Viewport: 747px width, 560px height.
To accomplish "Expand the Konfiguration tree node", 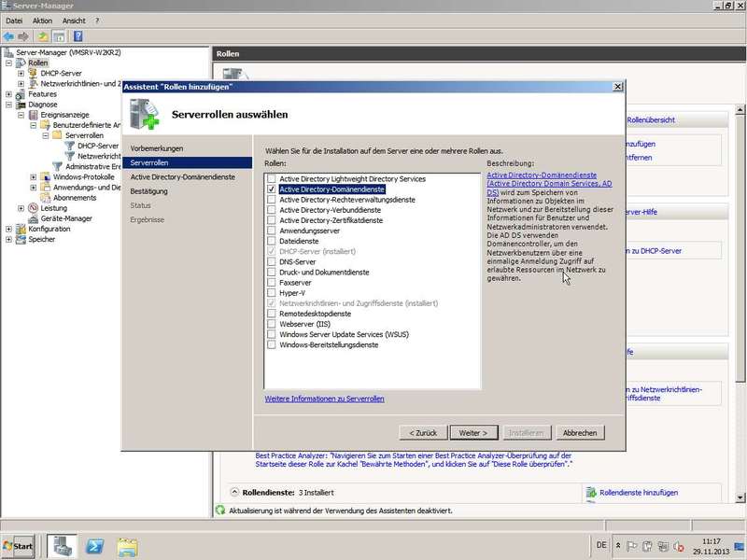I will pos(9,229).
